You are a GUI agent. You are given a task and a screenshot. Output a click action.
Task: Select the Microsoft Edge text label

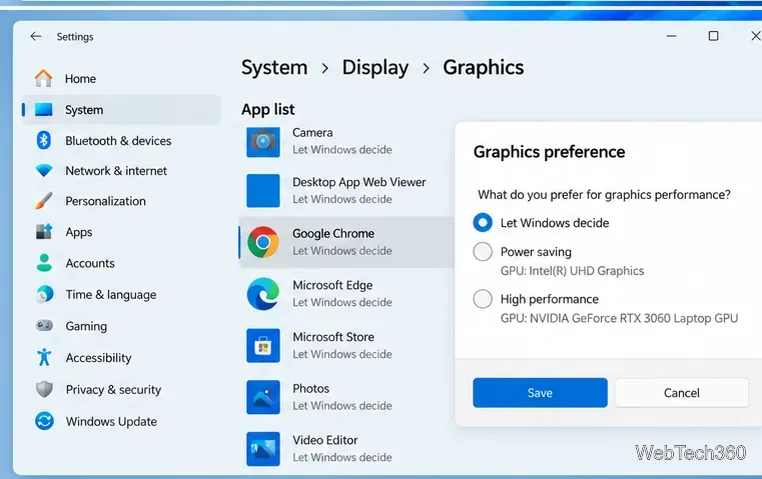pos(332,285)
